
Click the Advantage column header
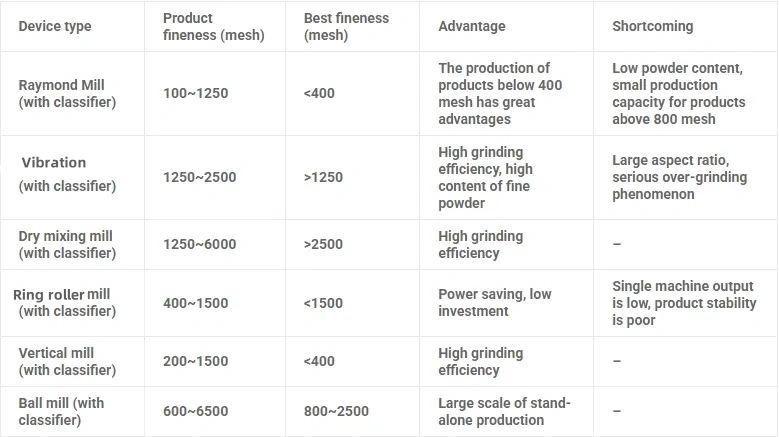(472, 26)
